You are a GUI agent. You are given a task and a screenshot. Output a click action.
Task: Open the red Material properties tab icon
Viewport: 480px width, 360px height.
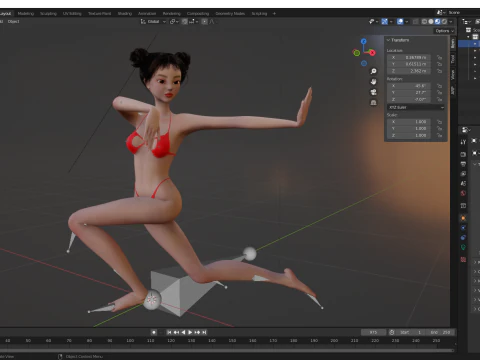coord(463,259)
